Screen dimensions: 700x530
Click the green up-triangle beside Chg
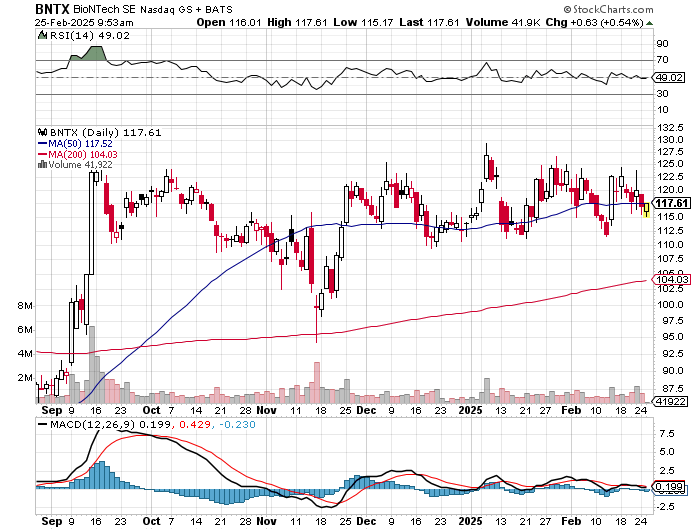[650, 23]
